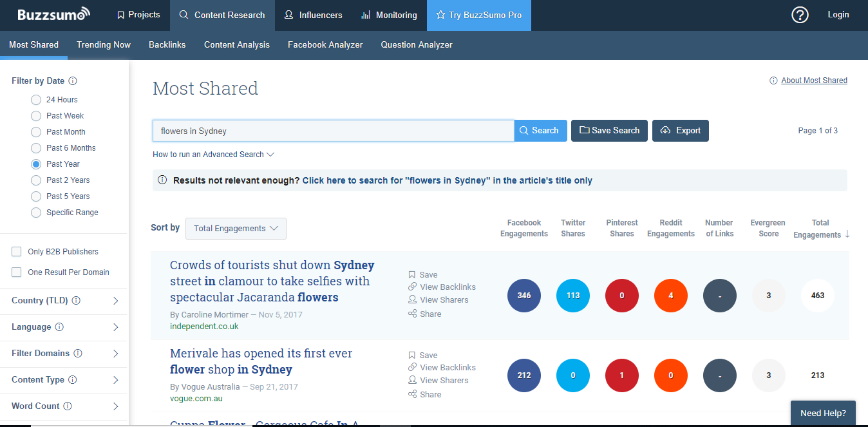View Sharers of the Merivale article

pos(439,380)
